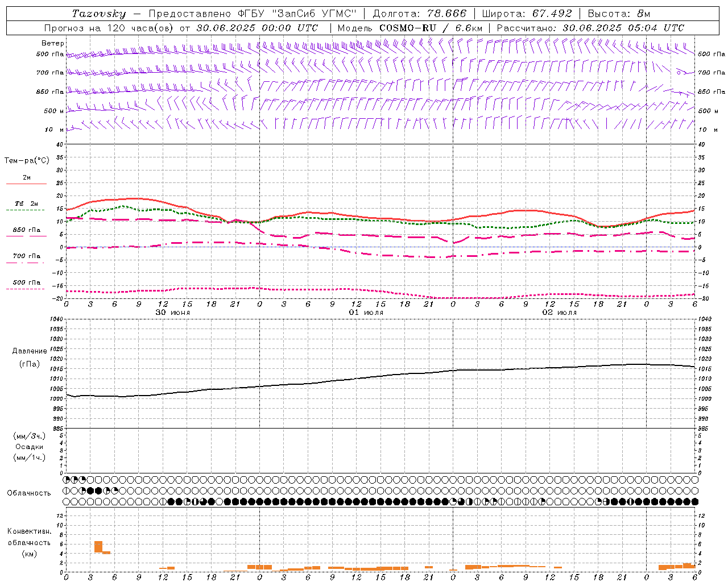
Task: Click the '10 м' wind level on left axis
Action: [x=55, y=130]
